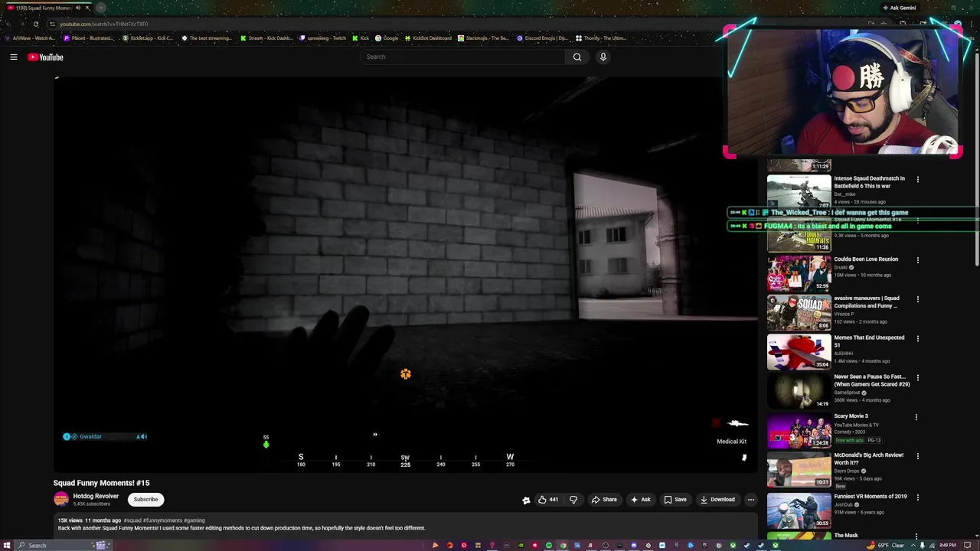Screen dimensions: 980x551
Task: Click Ask Gemini in the browser
Action: 899,8
